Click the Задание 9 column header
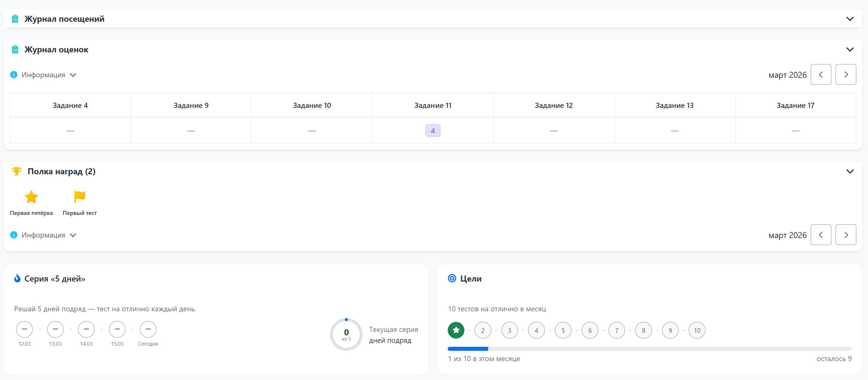Image resolution: width=868 pixels, height=380 pixels. pyautogui.click(x=191, y=105)
